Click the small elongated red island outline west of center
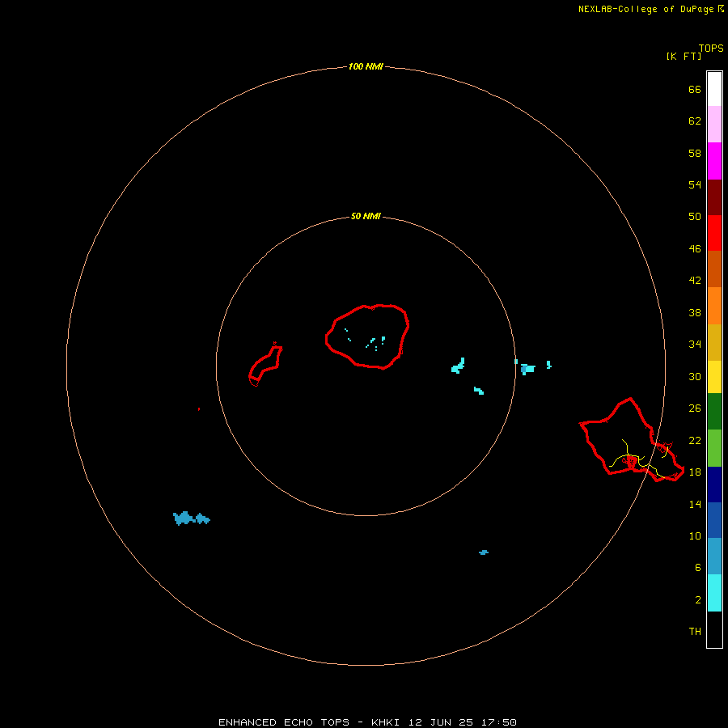This screenshot has width=728, height=728. pos(265,365)
